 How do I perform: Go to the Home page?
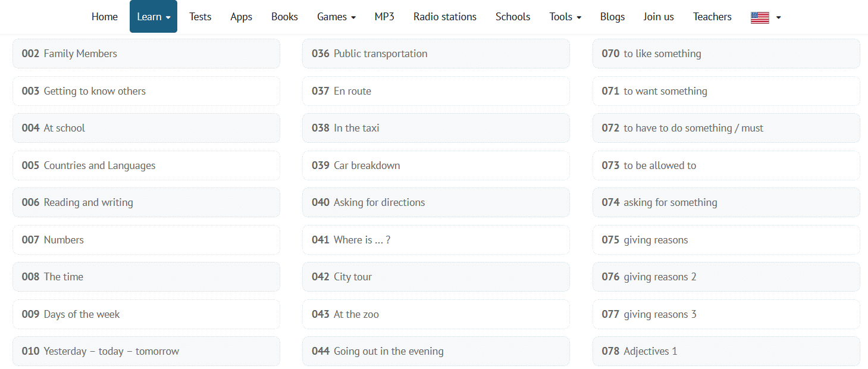(x=105, y=17)
